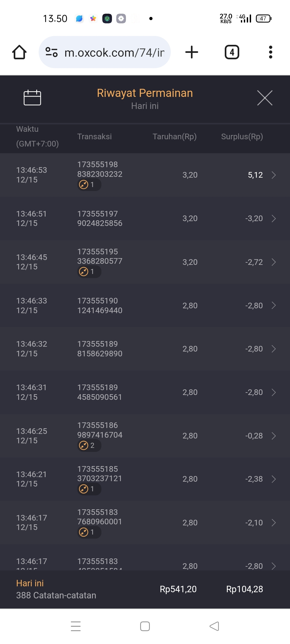Image resolution: width=290 pixels, height=644 pixels.
Task: Open a new browser tab
Action: tap(192, 52)
